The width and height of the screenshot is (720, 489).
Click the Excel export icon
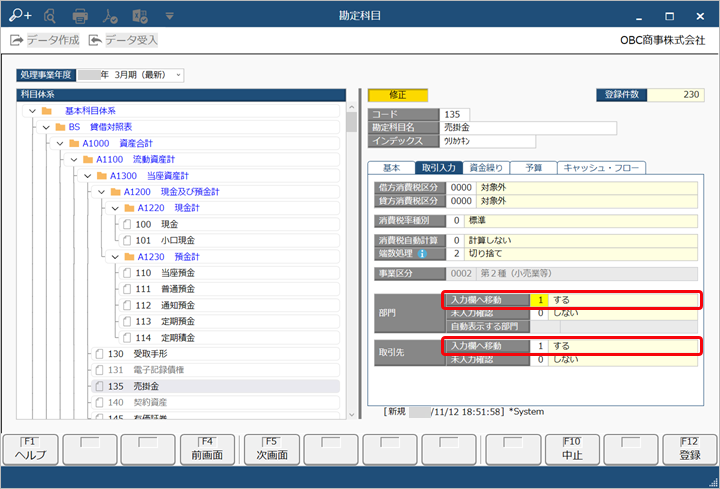(140, 16)
